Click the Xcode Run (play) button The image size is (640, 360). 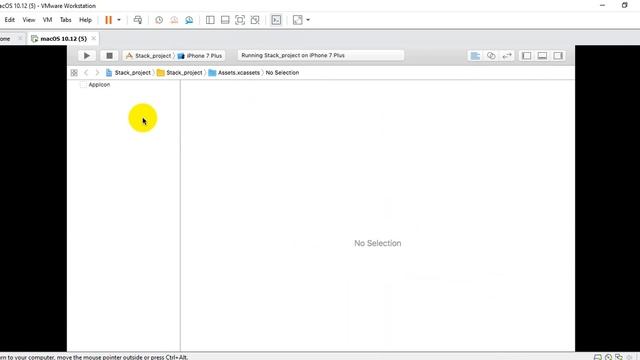click(87, 56)
